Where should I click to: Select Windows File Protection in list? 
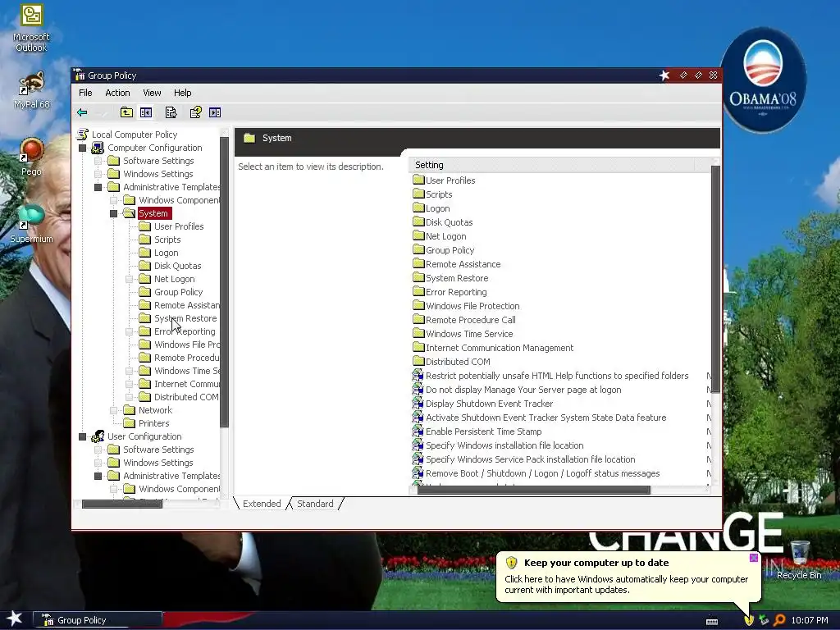(466, 306)
